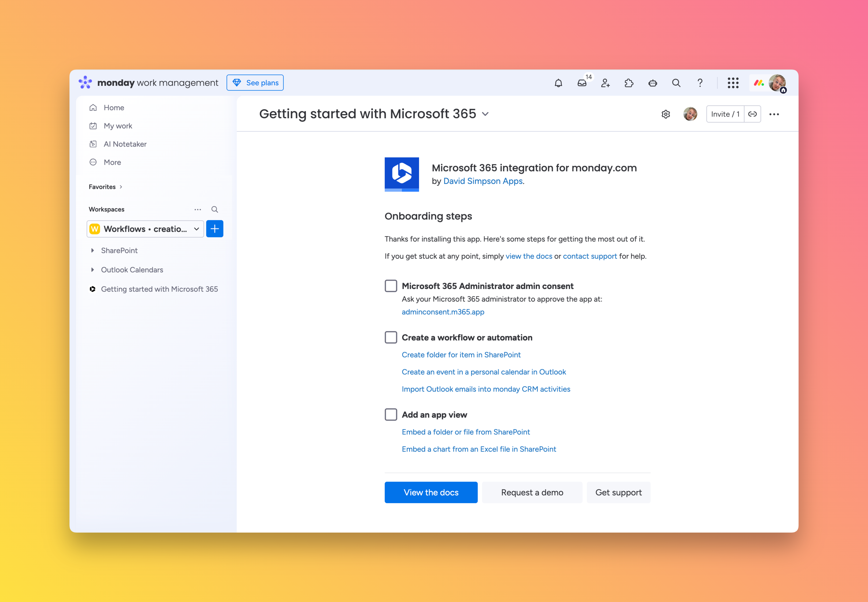Open the notifications bell
Screen dimensions: 868x602
(x=558, y=83)
